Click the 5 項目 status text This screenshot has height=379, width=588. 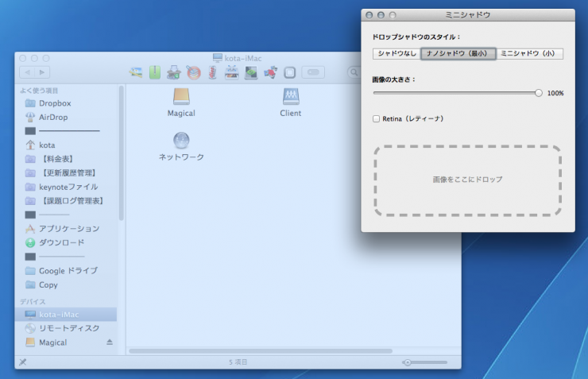[x=238, y=362]
